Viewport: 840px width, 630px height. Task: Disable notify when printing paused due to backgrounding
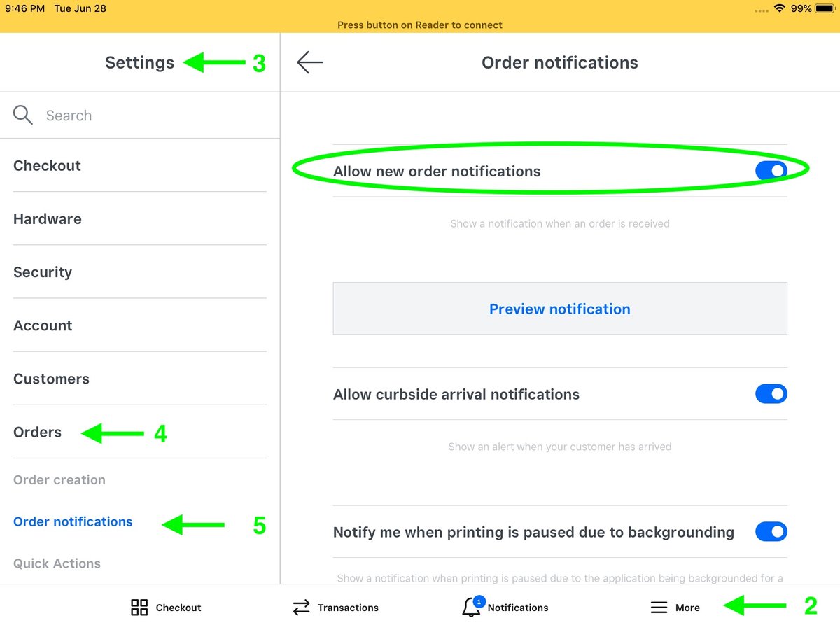click(771, 531)
